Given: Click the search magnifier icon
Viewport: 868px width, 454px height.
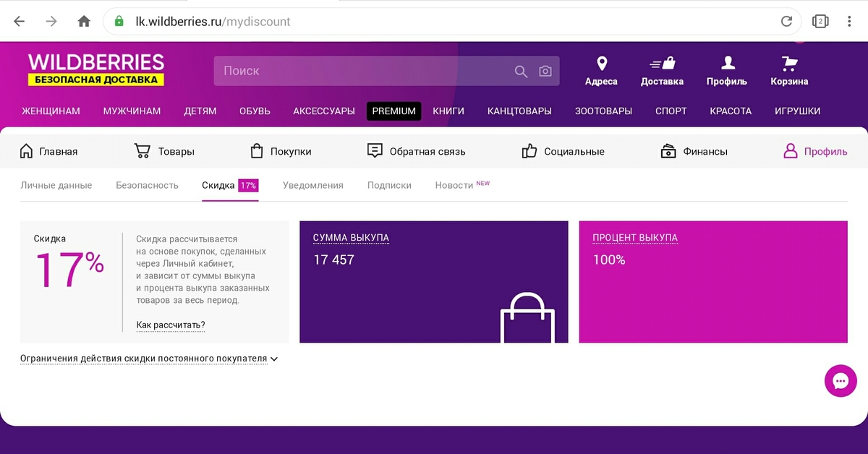Looking at the screenshot, I should (x=521, y=72).
